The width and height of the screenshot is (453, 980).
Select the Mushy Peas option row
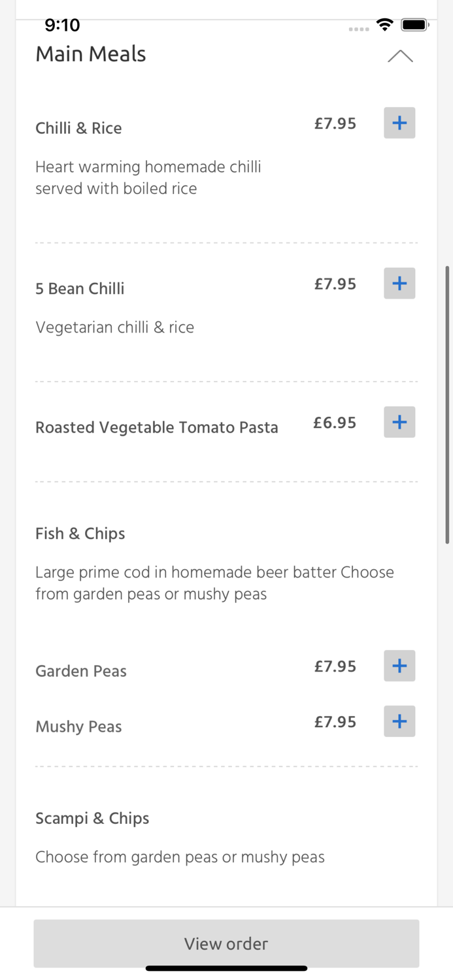(x=78, y=727)
